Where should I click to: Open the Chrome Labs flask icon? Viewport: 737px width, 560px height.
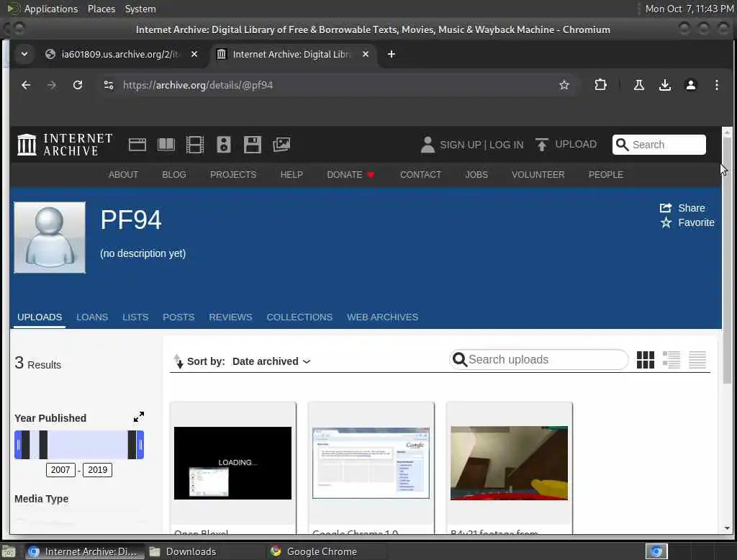[639, 85]
